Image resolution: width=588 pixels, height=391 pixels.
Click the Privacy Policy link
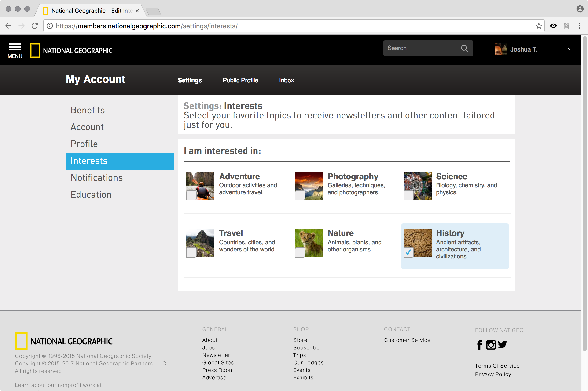point(493,374)
